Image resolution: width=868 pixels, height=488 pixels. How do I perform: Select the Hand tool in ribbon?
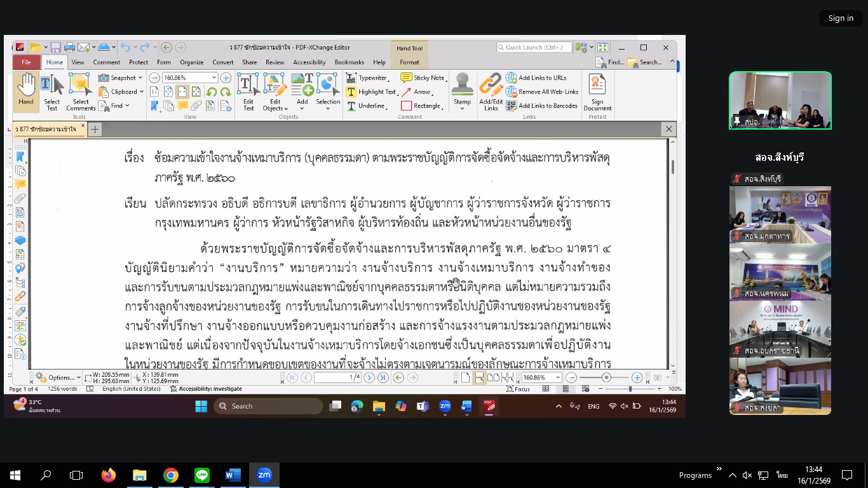tap(26, 91)
